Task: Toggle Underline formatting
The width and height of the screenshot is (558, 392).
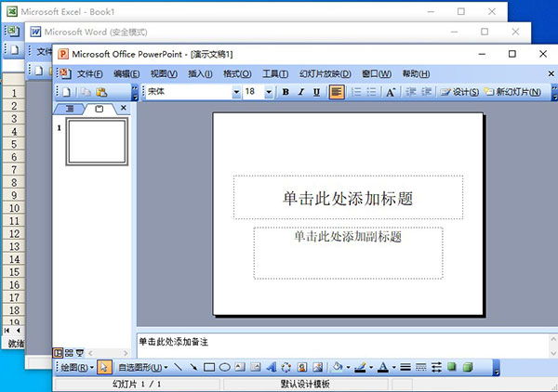Action: click(x=316, y=92)
